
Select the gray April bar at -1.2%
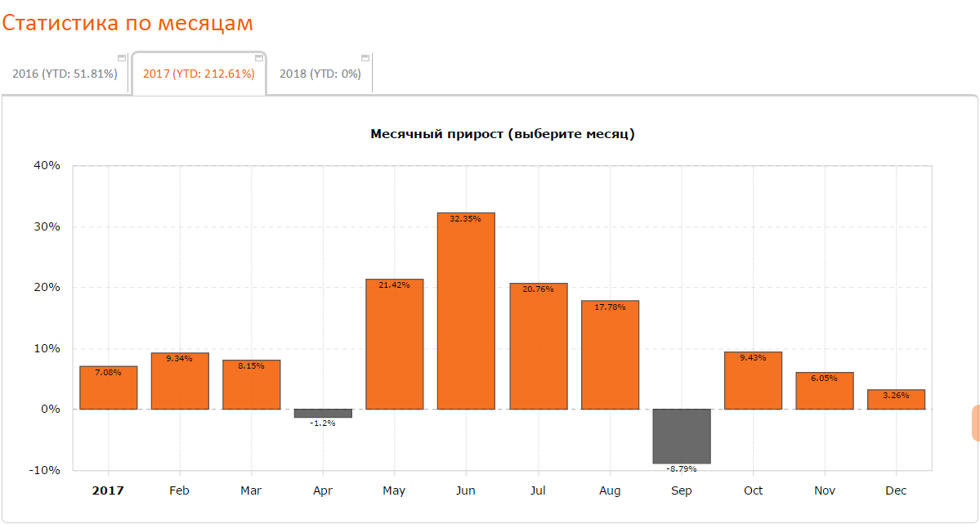point(323,414)
